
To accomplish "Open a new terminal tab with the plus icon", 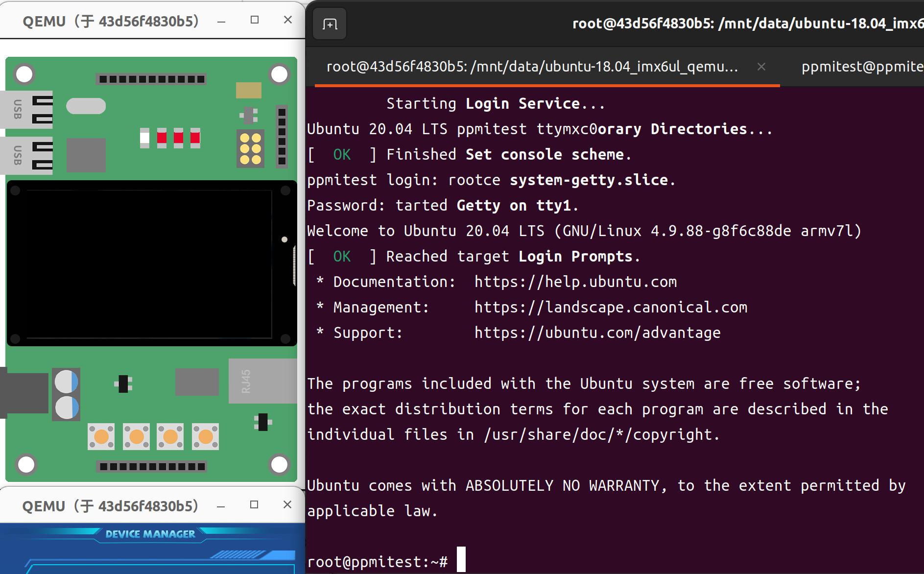I will coord(330,24).
